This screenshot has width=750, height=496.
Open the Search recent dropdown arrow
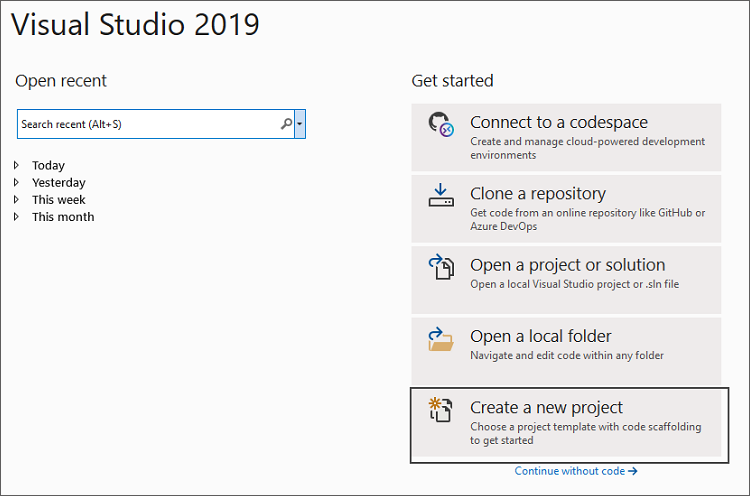300,124
